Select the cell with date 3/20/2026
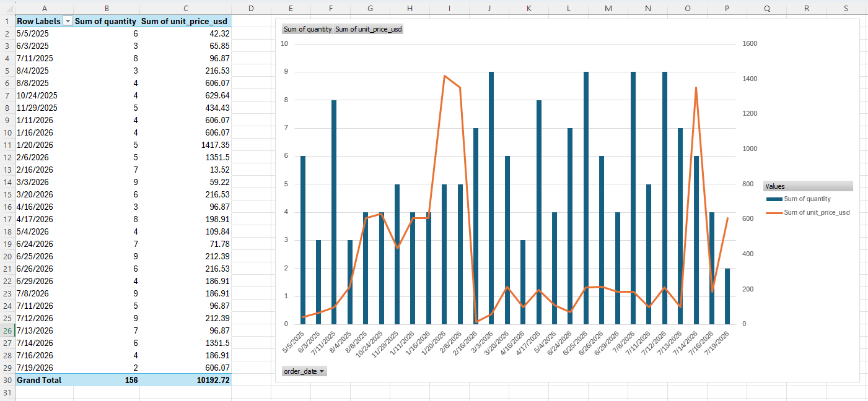This screenshot has width=868, height=401. (x=44, y=194)
